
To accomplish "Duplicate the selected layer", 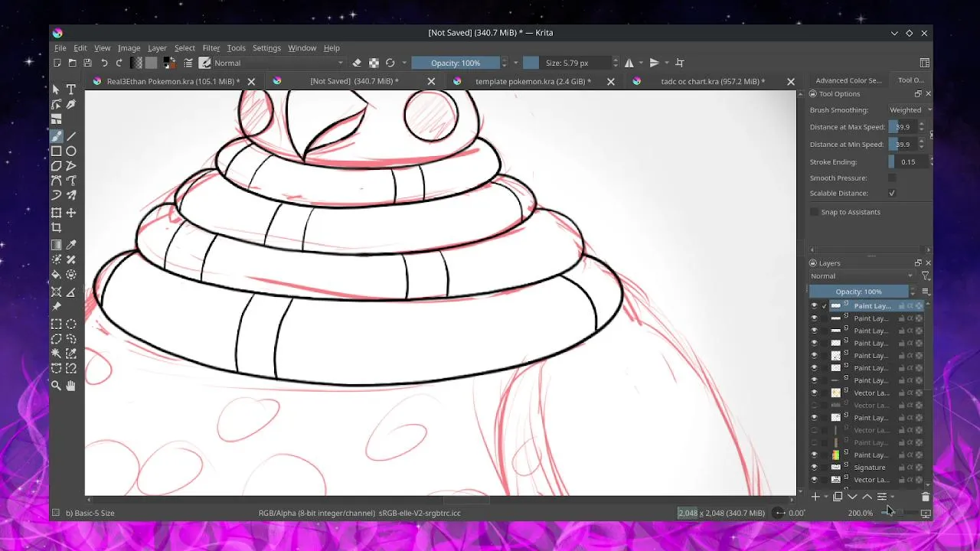I will (x=838, y=497).
